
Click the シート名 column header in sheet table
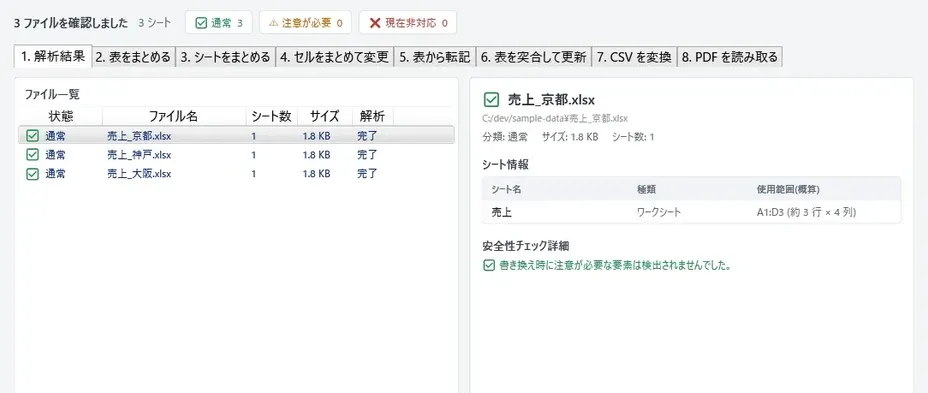506,189
